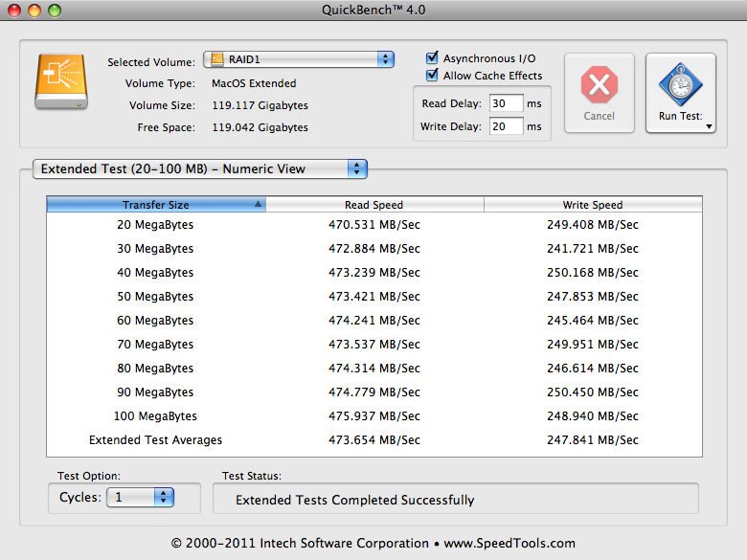Click write speed value 246.614 MB/Sec
The height and width of the screenshot is (560, 747).
(593, 369)
